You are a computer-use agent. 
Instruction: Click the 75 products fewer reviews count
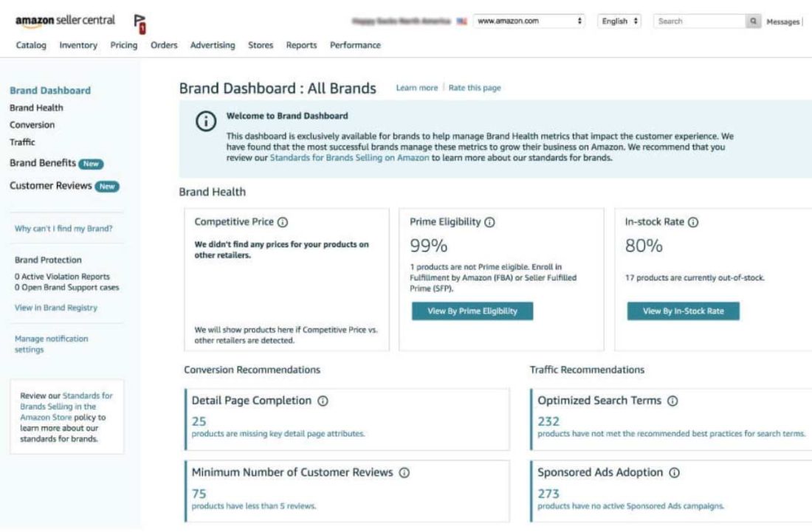199,494
